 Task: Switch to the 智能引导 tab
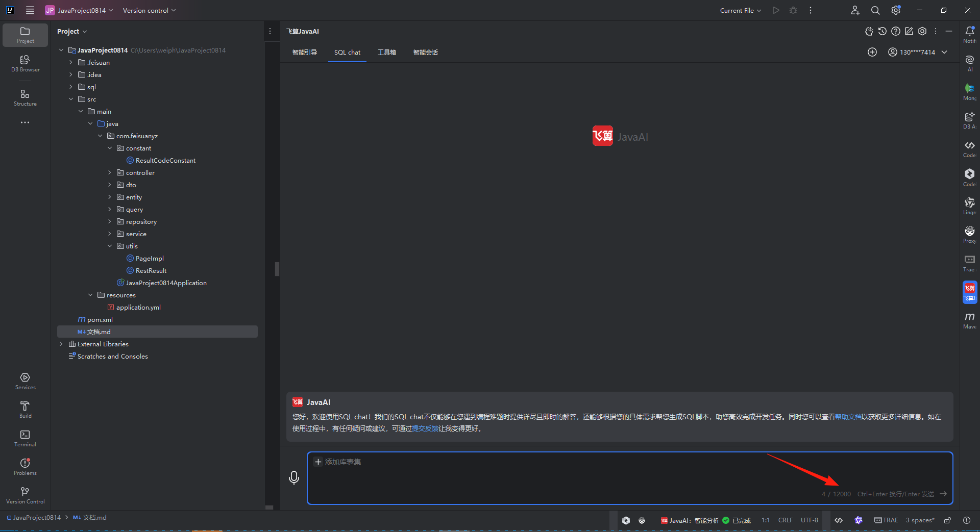tap(305, 52)
